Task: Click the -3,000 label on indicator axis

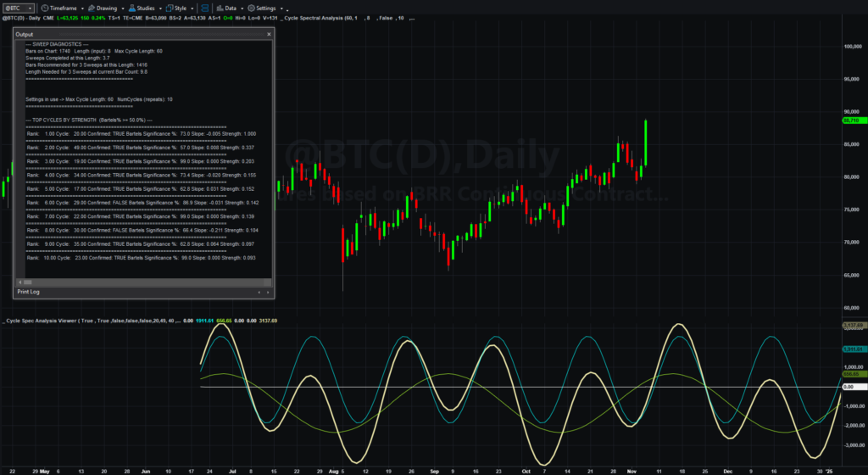Action: [853, 445]
